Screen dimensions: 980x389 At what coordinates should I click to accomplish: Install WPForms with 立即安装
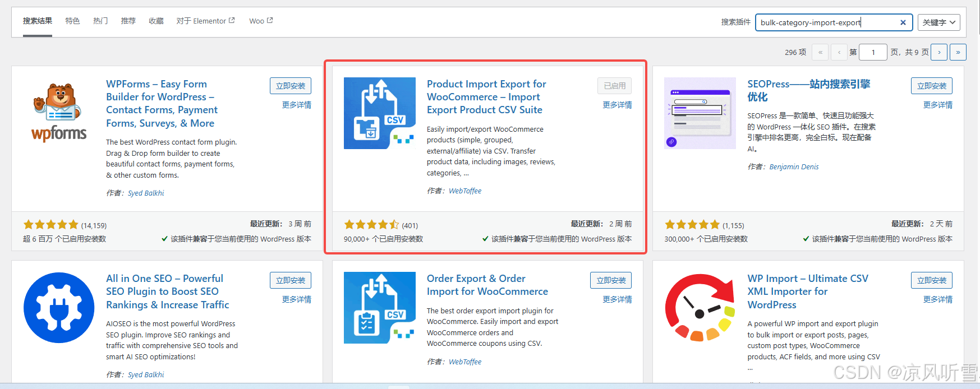pyautogui.click(x=291, y=86)
